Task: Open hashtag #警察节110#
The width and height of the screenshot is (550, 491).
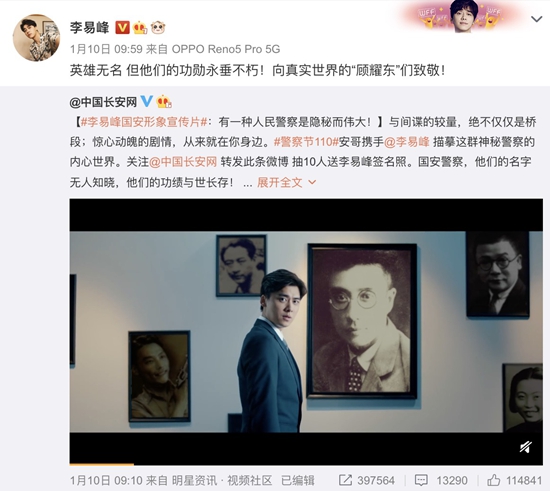Action: tap(306, 142)
